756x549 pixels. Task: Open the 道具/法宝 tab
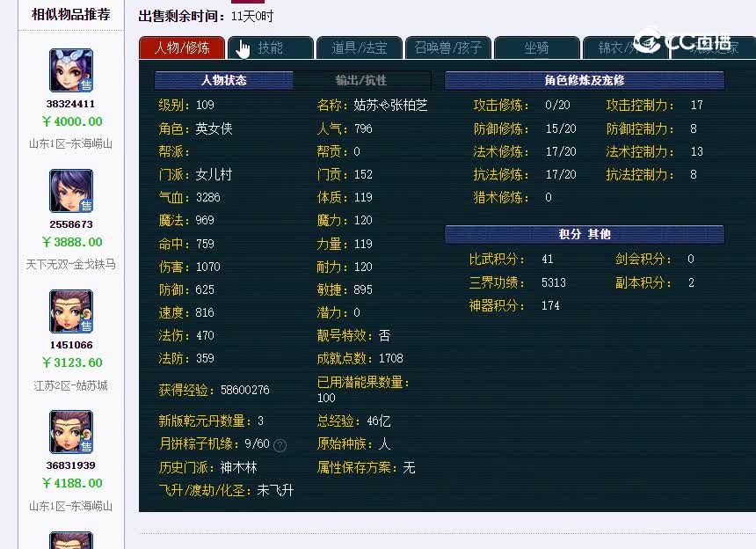click(360, 48)
